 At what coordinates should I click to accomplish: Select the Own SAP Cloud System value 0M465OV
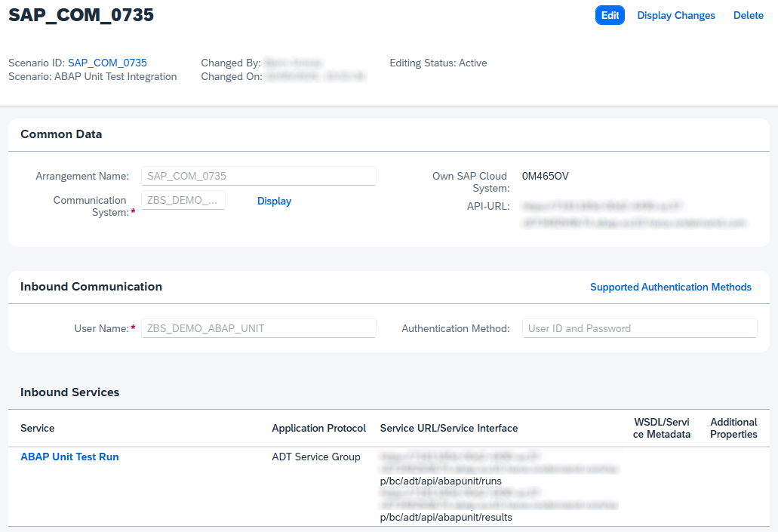pyautogui.click(x=545, y=176)
